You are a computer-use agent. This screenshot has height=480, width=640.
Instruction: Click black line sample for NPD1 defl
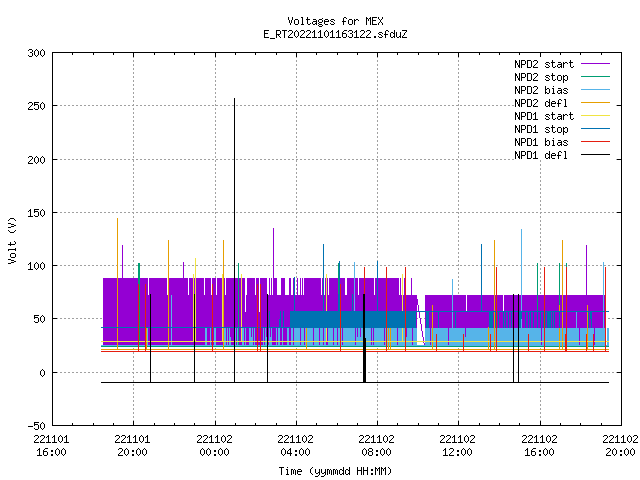[595, 155]
